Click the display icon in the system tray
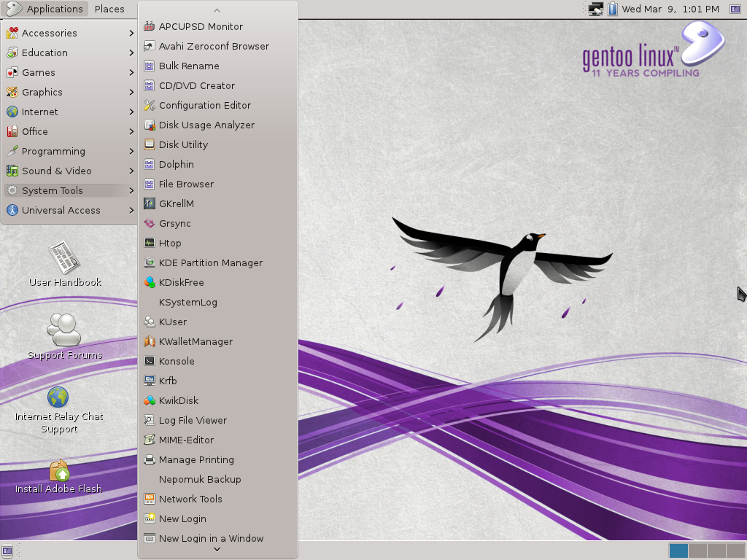The height and width of the screenshot is (560, 747). [595, 9]
